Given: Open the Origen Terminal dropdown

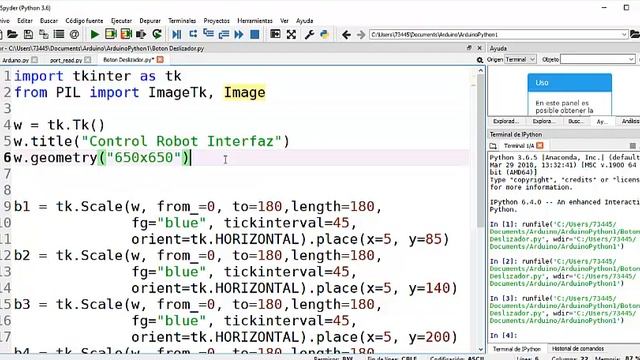Looking at the screenshot, I should pyautogui.click(x=520, y=60).
